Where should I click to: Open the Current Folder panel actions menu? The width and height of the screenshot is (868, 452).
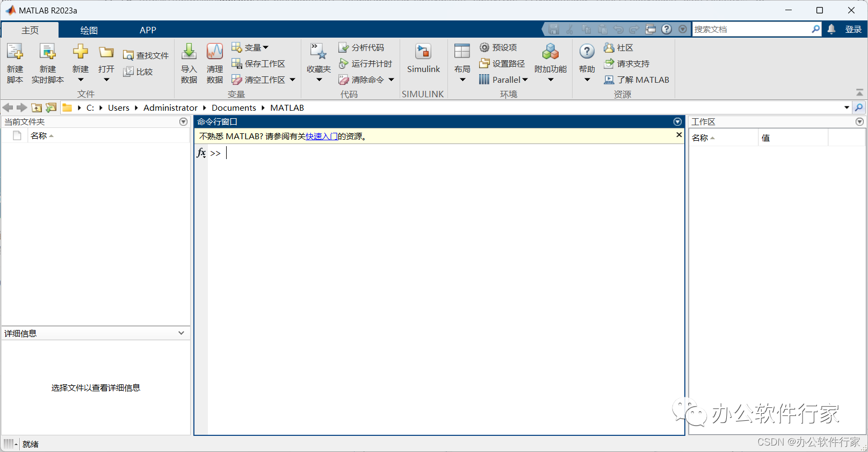point(183,122)
